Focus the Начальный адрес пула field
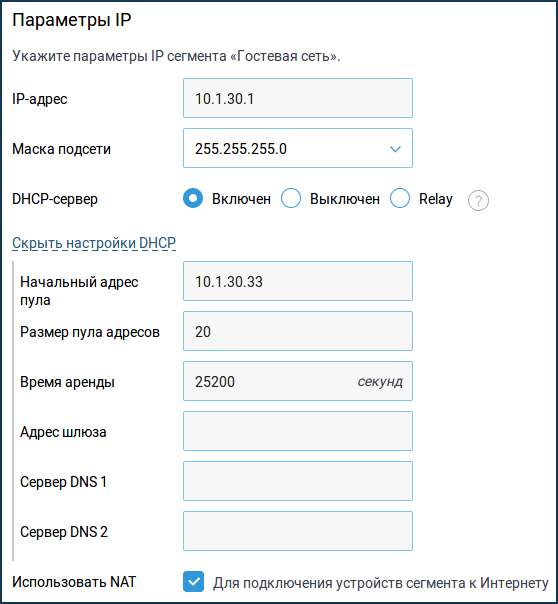The height and width of the screenshot is (604, 558). click(x=298, y=281)
